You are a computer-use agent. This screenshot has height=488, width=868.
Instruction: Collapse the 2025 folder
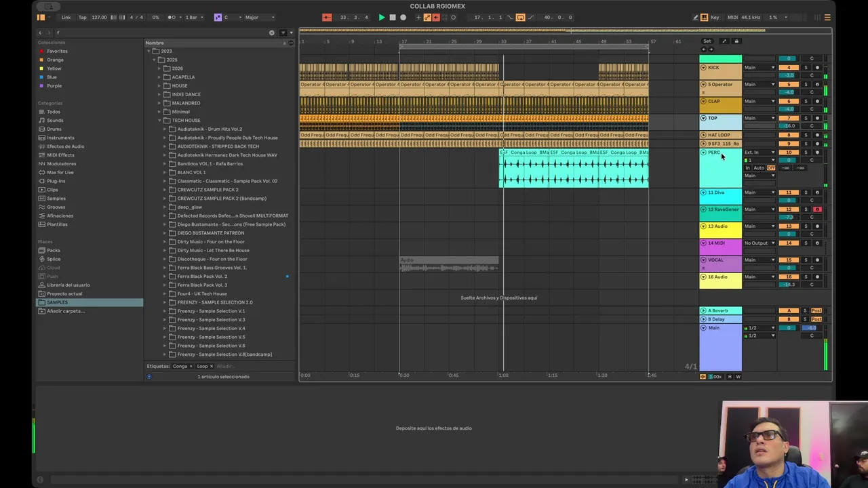pyautogui.click(x=154, y=60)
